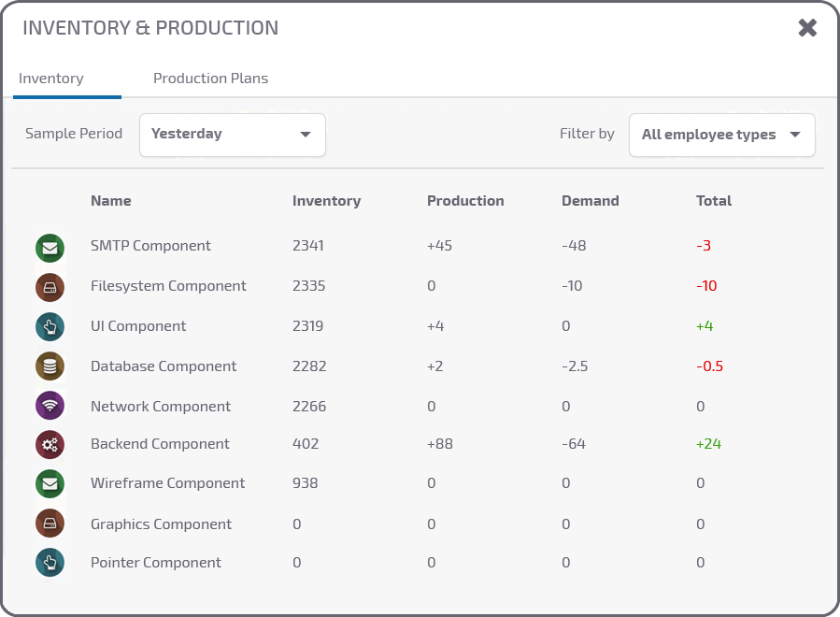840x617 pixels.
Task: Click the Backend Component gears icon
Action: [x=50, y=445]
